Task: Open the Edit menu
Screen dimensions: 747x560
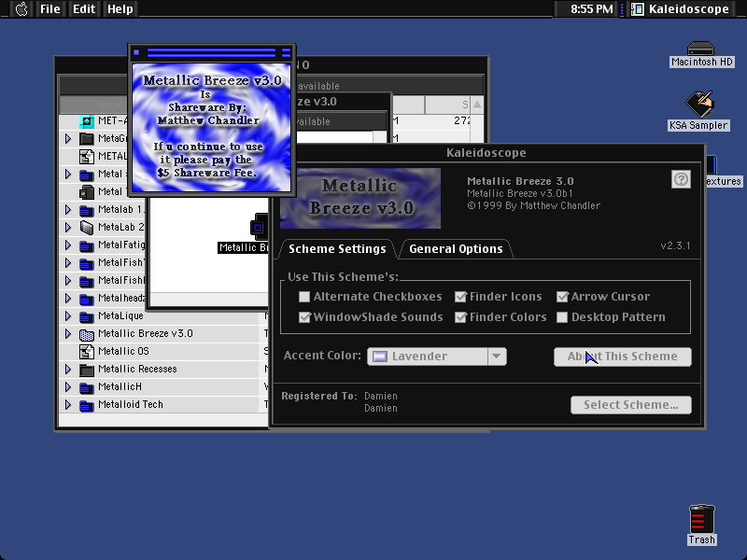Action: 84,9
